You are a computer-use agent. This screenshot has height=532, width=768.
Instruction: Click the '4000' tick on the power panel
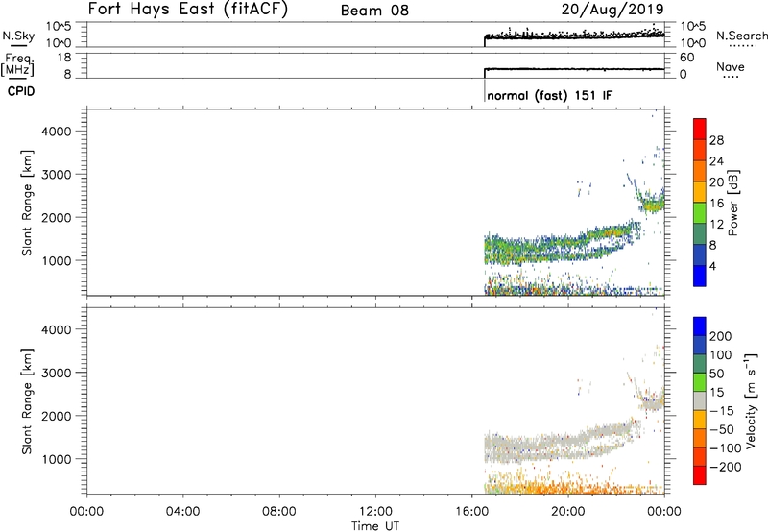click(x=57, y=132)
